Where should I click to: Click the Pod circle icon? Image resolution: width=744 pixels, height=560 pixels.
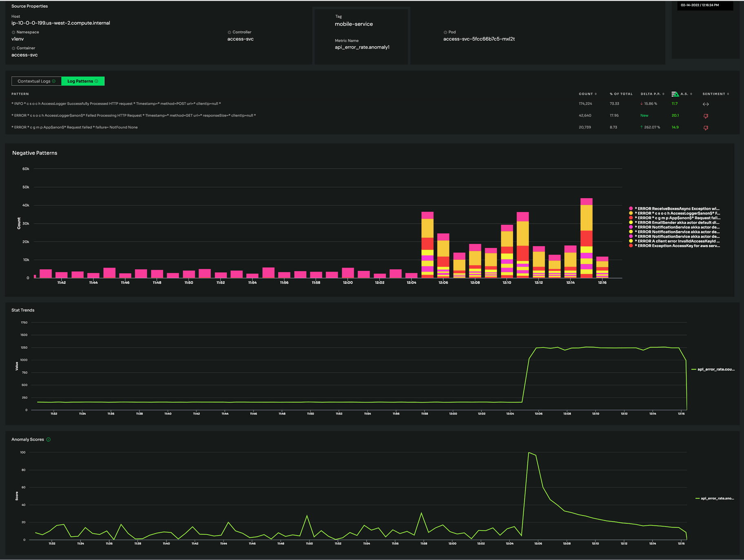click(445, 32)
